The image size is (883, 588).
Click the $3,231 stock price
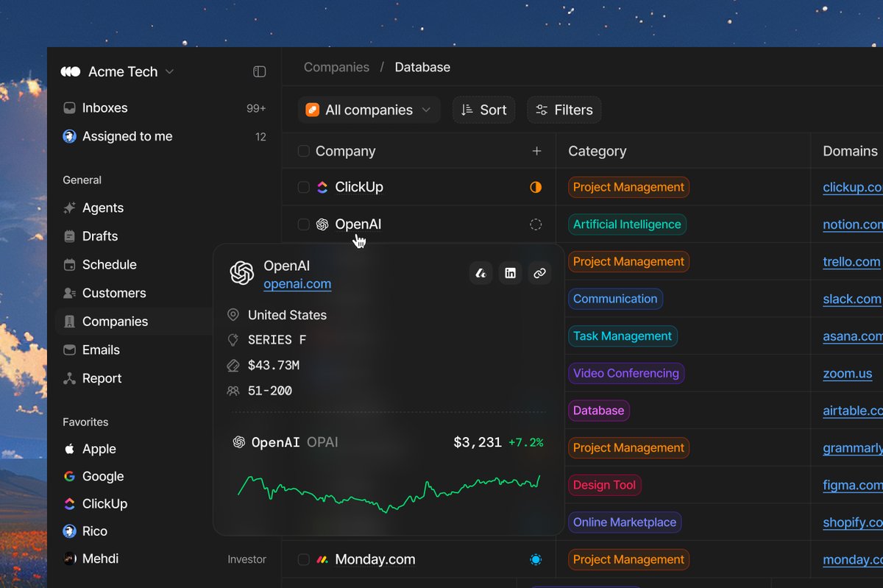tap(477, 442)
